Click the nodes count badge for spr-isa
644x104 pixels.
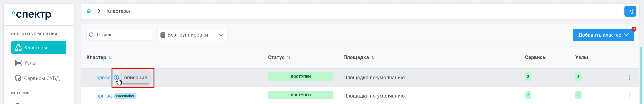pos(578,95)
